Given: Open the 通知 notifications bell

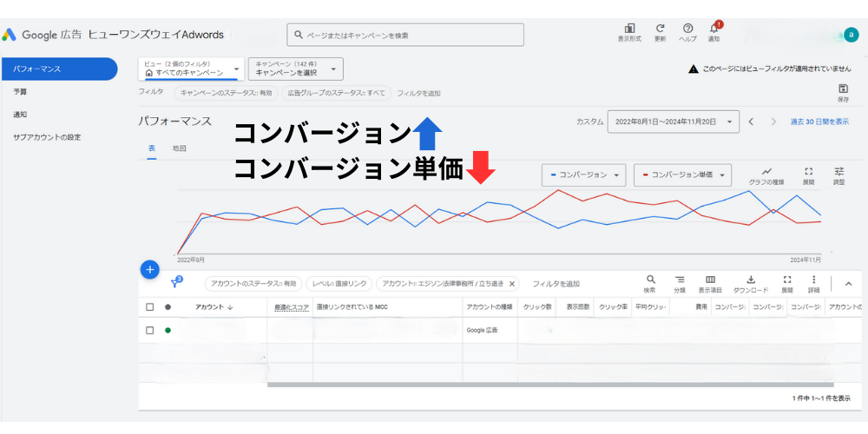Looking at the screenshot, I should pyautogui.click(x=713, y=29).
